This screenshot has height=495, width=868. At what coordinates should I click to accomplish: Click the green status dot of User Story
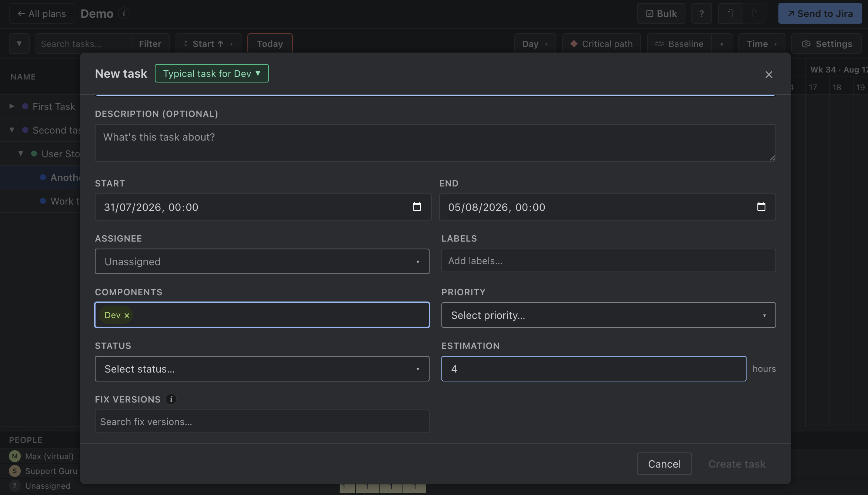tap(34, 154)
